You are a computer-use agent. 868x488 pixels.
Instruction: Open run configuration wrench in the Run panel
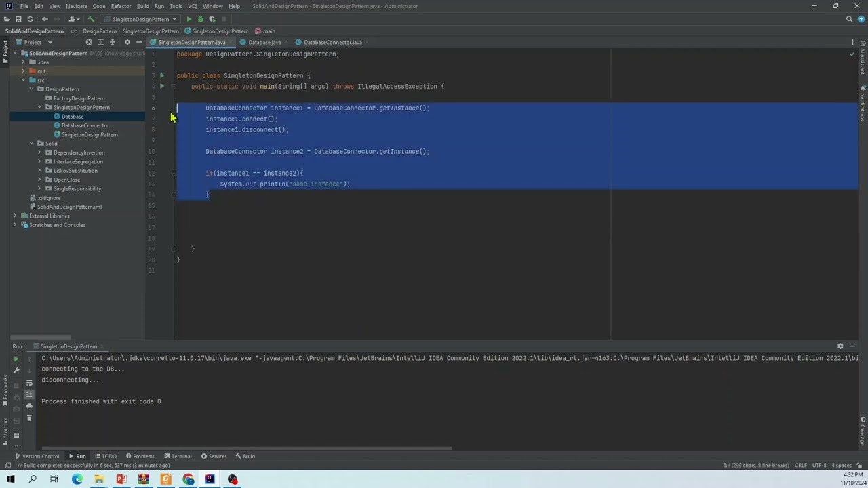click(x=16, y=371)
